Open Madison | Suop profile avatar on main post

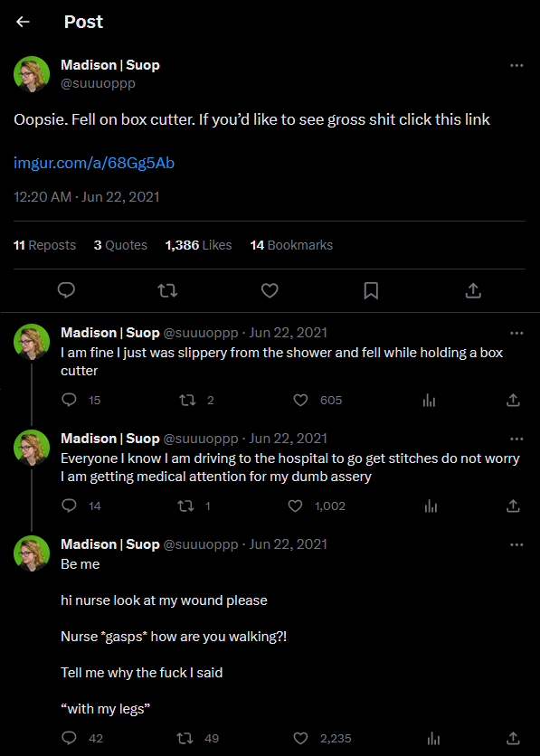coord(32,74)
